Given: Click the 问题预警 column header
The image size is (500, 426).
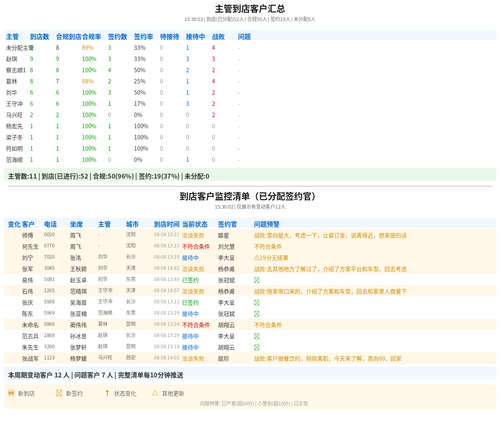Looking at the screenshot, I should click(x=267, y=224).
